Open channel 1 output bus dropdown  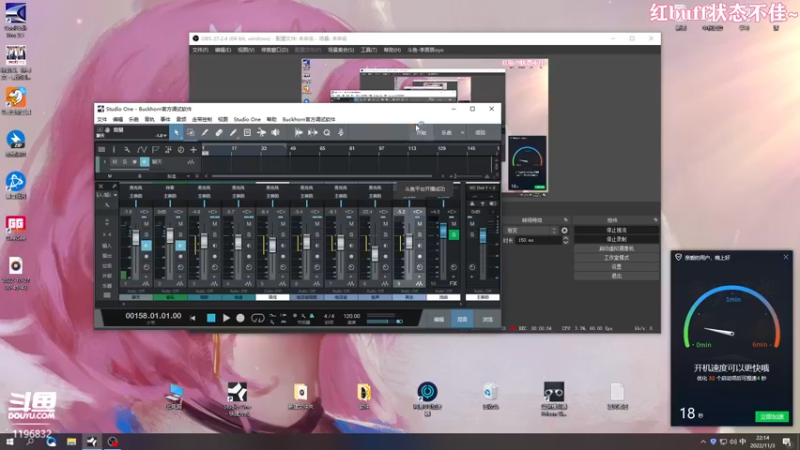136,196
